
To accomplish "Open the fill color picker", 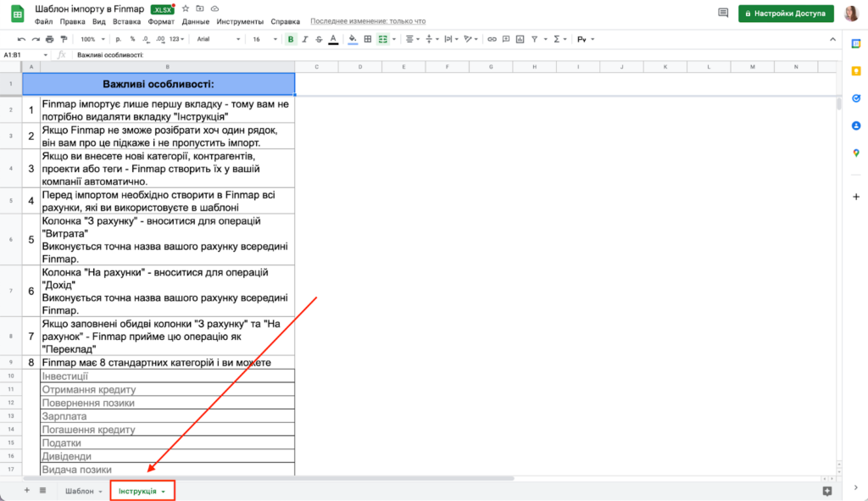I will [x=353, y=39].
